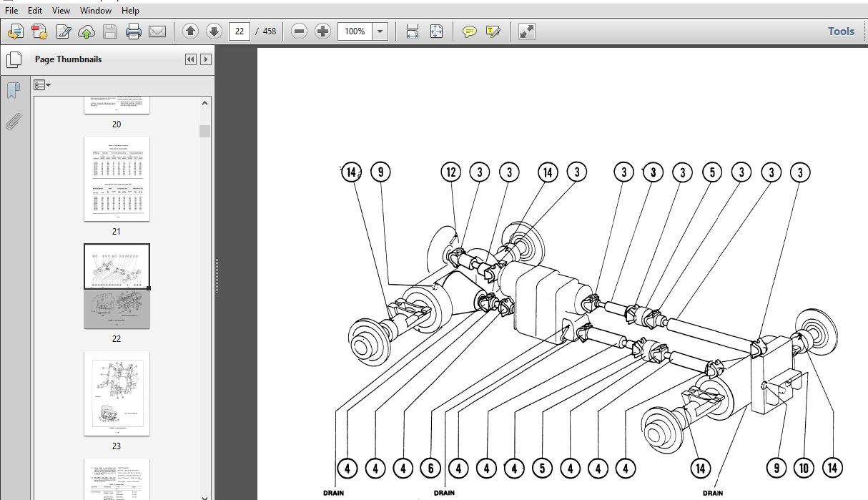Click the thumbnail panel scrollbar thumb
Image resolution: width=868 pixels, height=500 pixels.
[205, 131]
